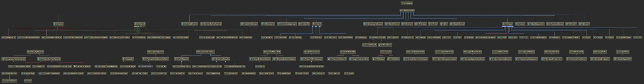644x84 pixels.
Task: Select the VariableReference class node
Action: [x=249, y=24]
